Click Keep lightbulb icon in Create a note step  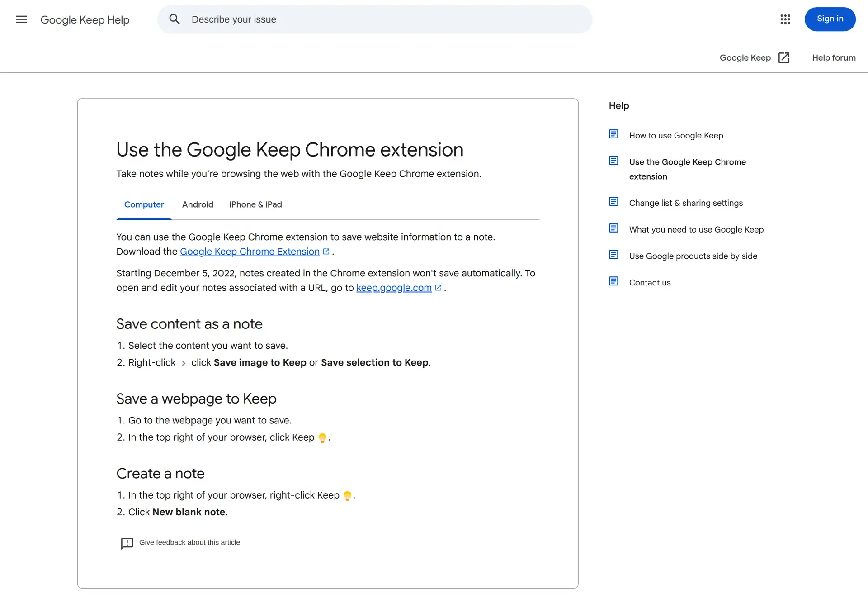click(347, 495)
